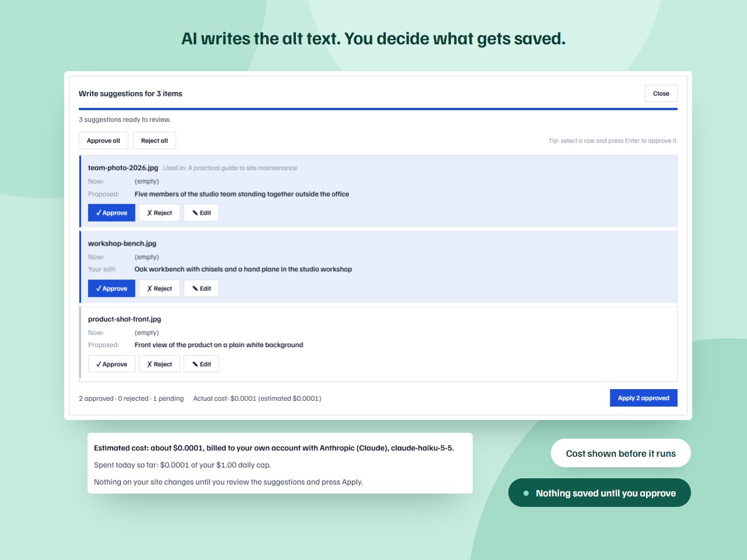Edit the workshop-bench.jpg alt text
The height and width of the screenshot is (560, 747).
[x=201, y=289]
